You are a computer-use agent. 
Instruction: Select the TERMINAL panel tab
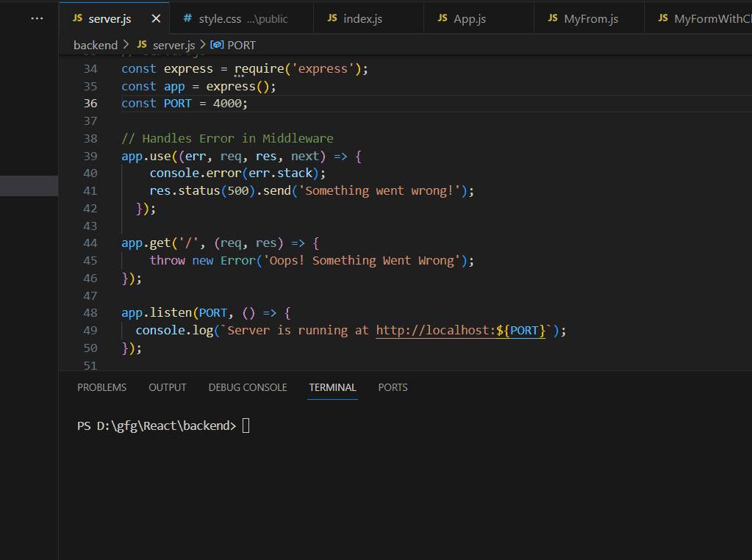pyautogui.click(x=332, y=387)
